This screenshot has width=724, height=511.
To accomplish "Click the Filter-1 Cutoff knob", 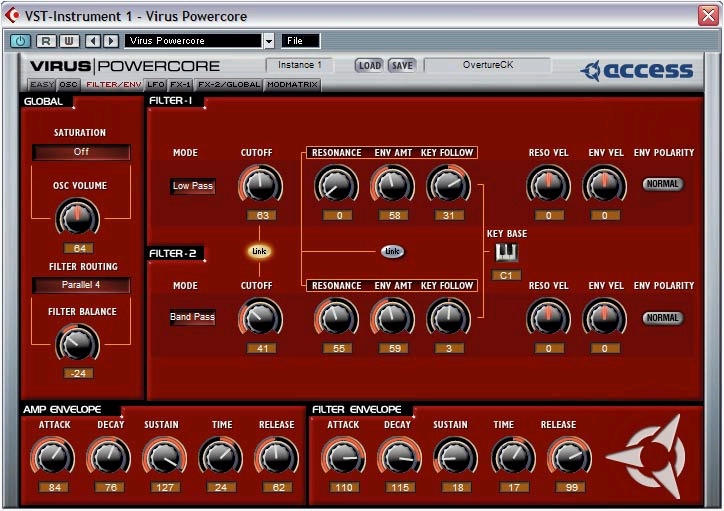I will tap(260, 185).
